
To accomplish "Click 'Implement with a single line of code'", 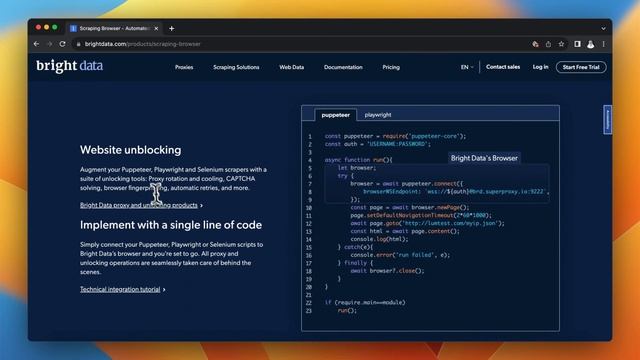I will tap(171, 225).
